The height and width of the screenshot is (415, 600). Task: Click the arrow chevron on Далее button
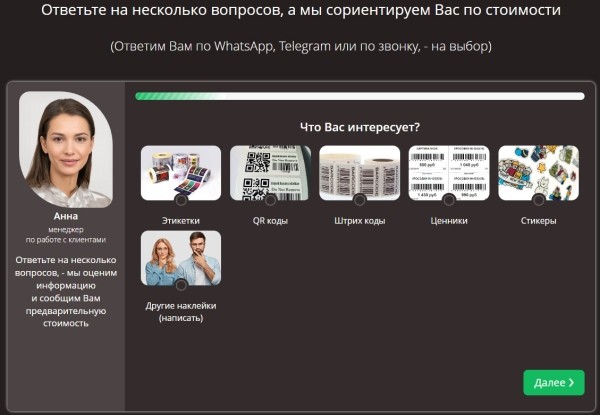[x=572, y=382]
